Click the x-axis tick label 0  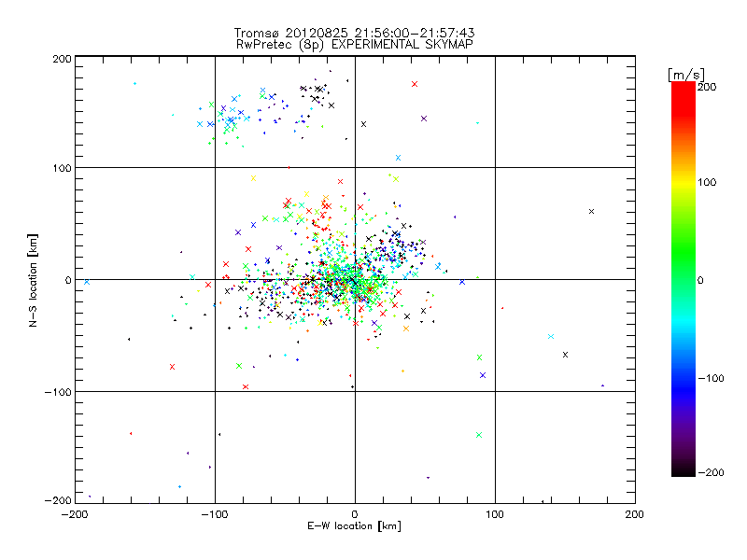click(x=355, y=514)
